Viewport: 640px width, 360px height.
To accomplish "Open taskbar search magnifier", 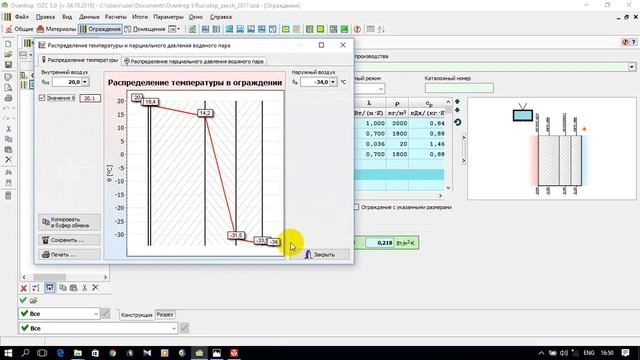I will (25, 353).
